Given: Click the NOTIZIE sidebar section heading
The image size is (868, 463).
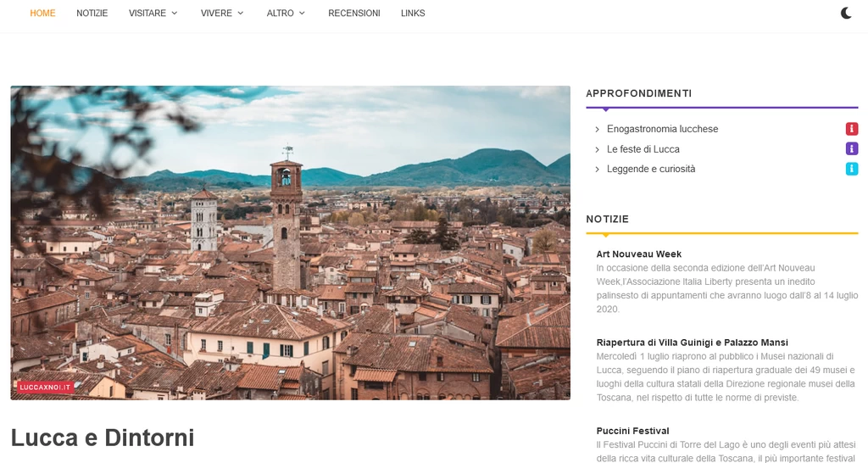Looking at the screenshot, I should point(607,219).
